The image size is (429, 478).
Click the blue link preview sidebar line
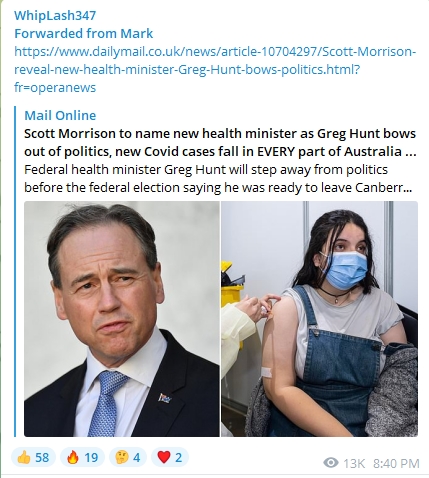click(x=15, y=271)
